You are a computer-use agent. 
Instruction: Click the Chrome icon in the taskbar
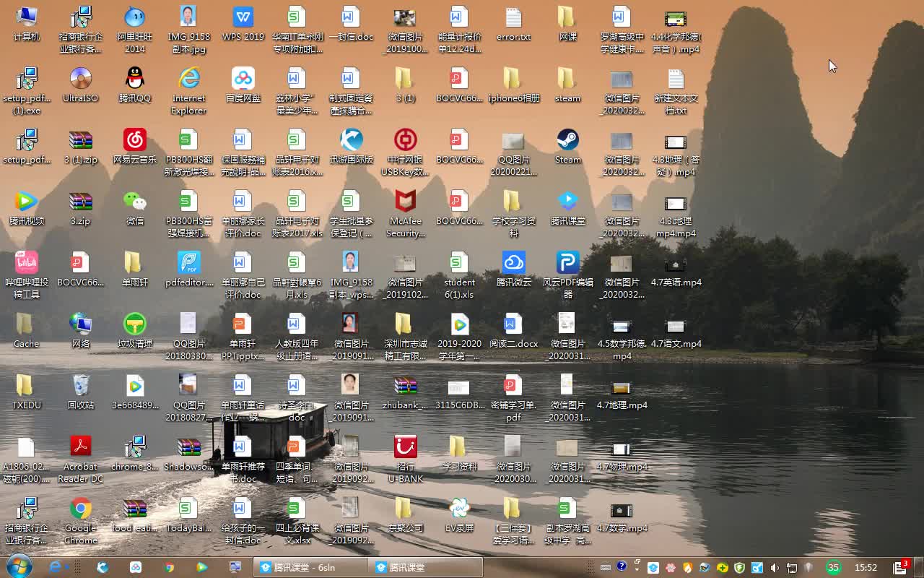[169, 567]
